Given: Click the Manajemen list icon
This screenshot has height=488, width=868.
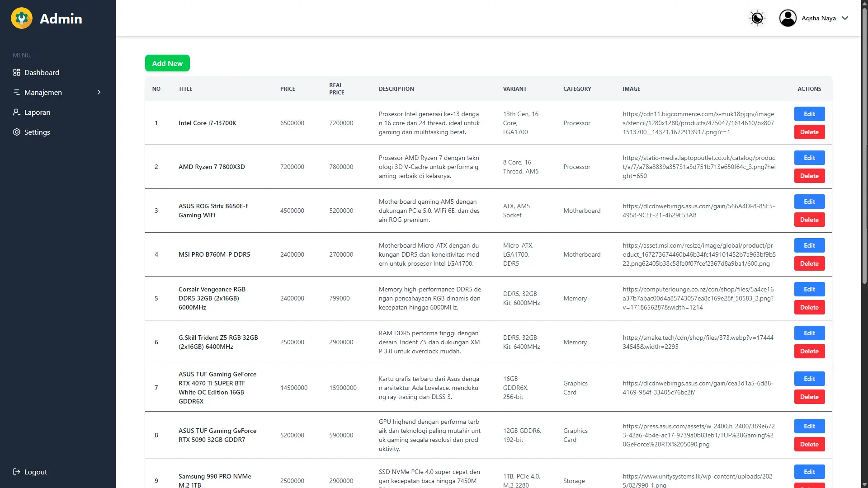Looking at the screenshot, I should [17, 92].
